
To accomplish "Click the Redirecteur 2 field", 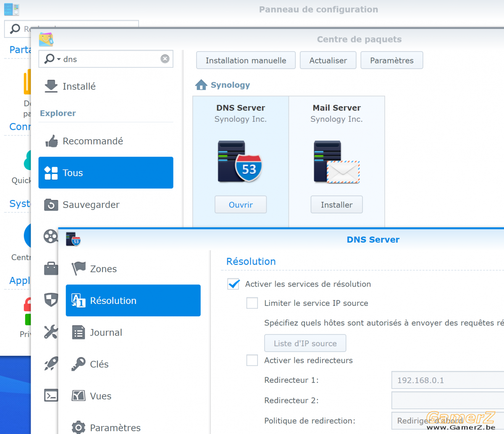I will [448, 400].
